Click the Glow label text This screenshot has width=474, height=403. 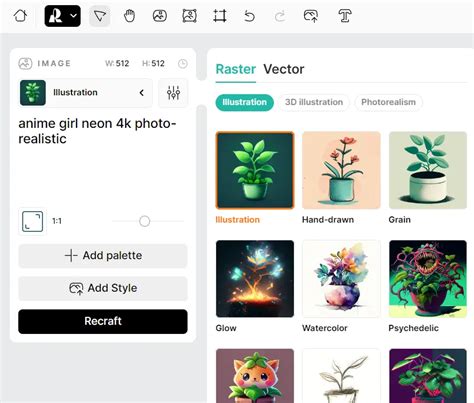(226, 328)
